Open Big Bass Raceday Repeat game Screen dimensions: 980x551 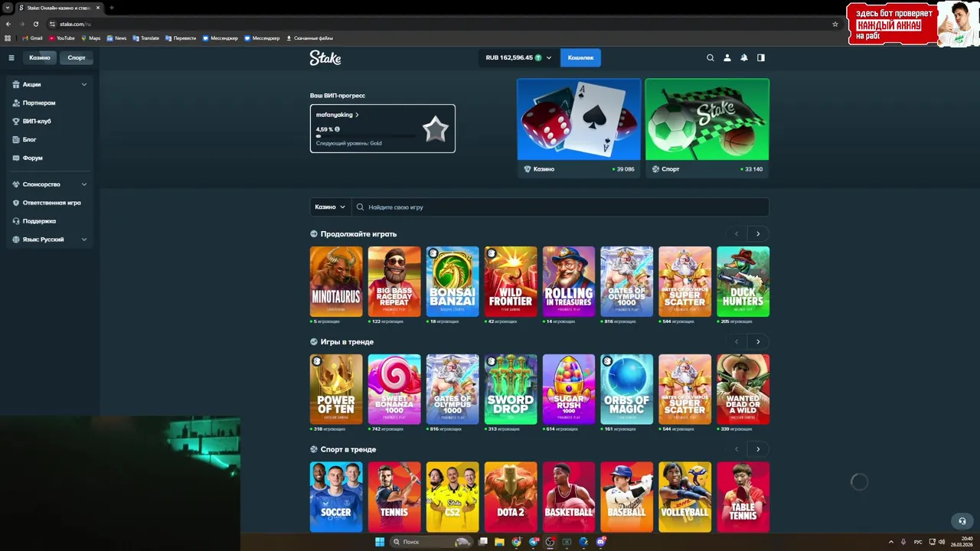point(394,282)
